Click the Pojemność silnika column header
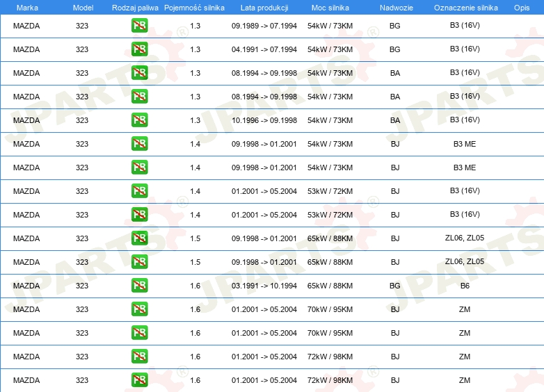This screenshot has height=392, width=544. point(194,8)
